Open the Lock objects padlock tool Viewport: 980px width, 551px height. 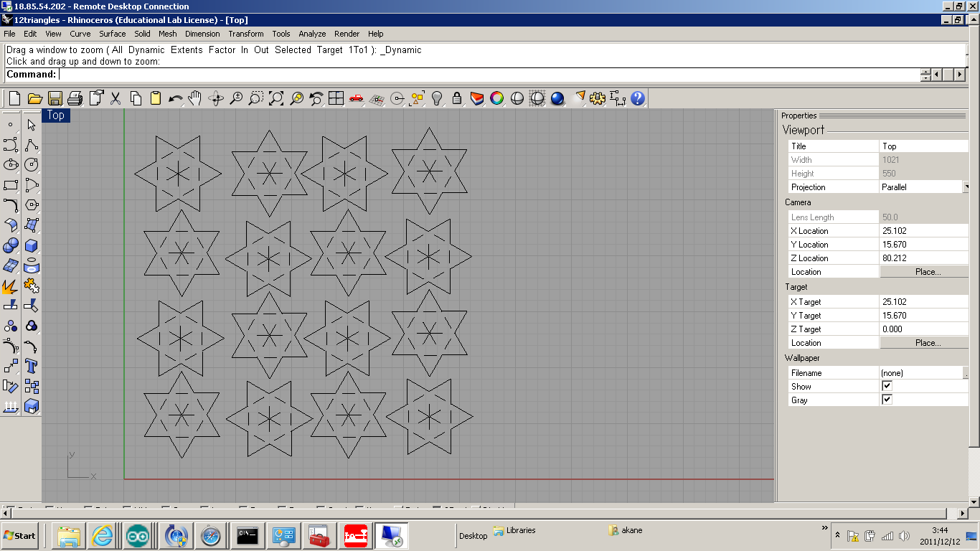pos(457,98)
